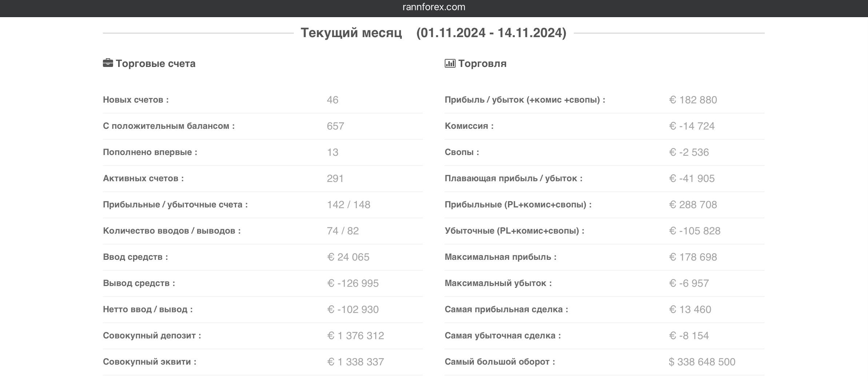This screenshot has height=381, width=868.
Task: Click Прибыльные / убыточные счета label
Action: tap(175, 205)
